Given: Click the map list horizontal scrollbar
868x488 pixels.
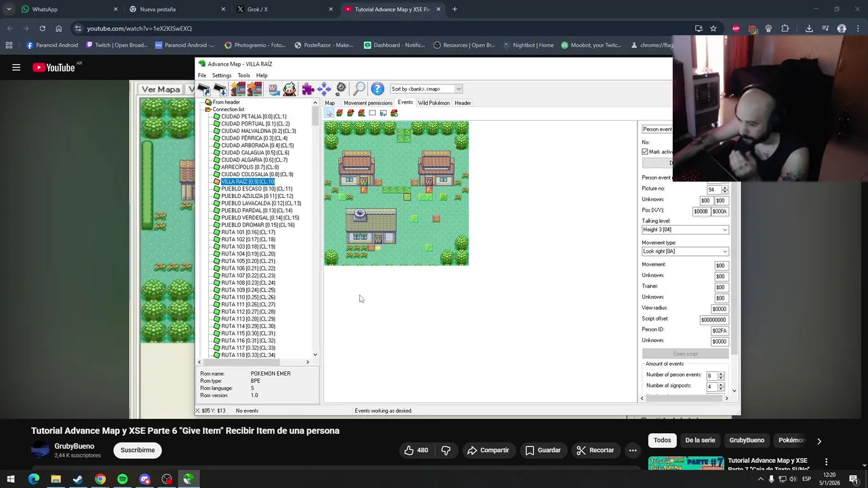Looking at the screenshot, I should (253, 363).
